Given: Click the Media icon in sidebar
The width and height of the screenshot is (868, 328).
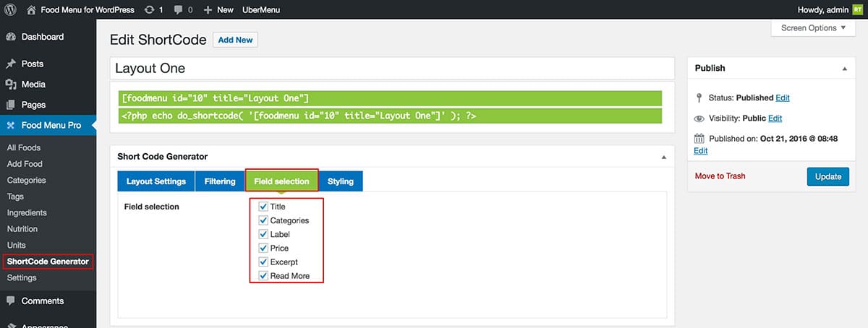Looking at the screenshot, I should 11,84.
